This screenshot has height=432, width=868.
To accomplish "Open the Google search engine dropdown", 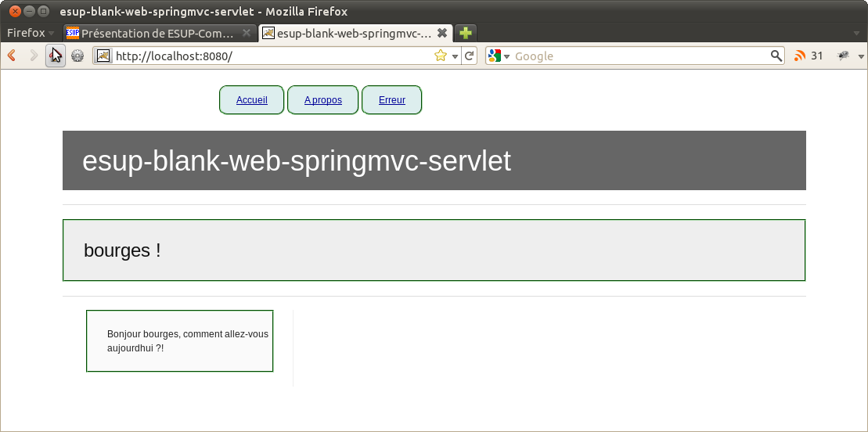I will coord(499,56).
